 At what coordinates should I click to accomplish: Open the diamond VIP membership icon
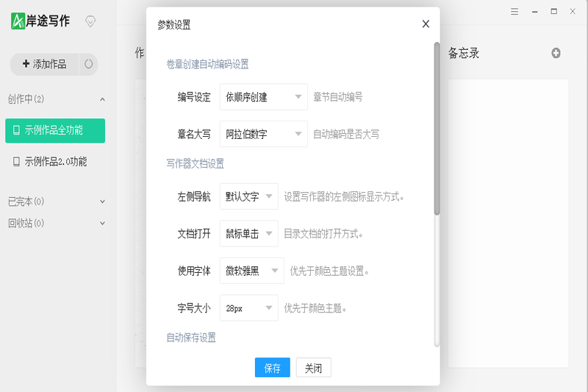coord(90,21)
